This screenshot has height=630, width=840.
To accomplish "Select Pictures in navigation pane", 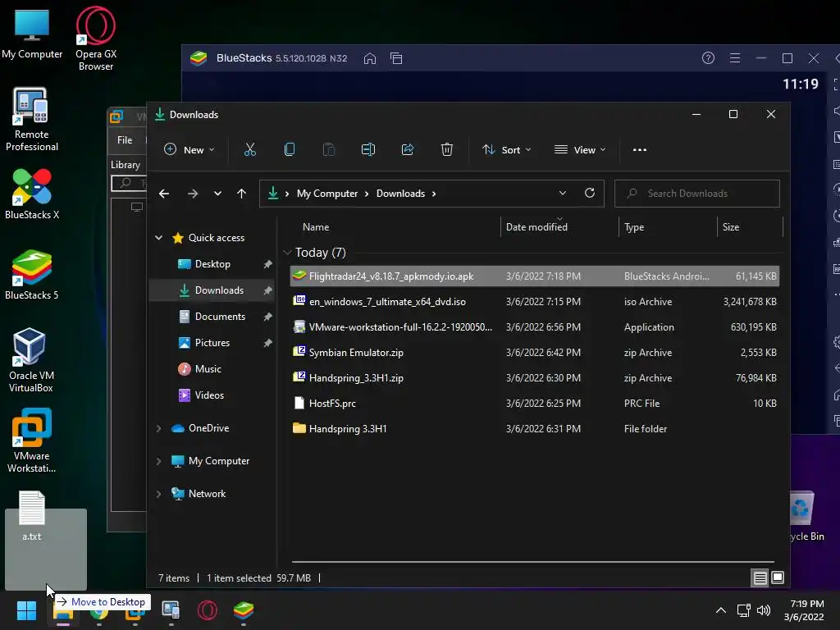I will 212,343.
